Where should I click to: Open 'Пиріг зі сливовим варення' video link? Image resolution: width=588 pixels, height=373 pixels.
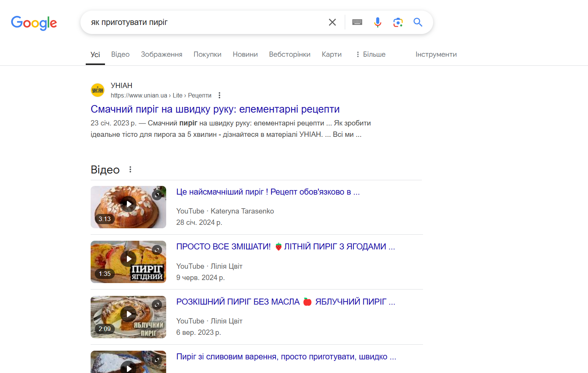(286, 357)
